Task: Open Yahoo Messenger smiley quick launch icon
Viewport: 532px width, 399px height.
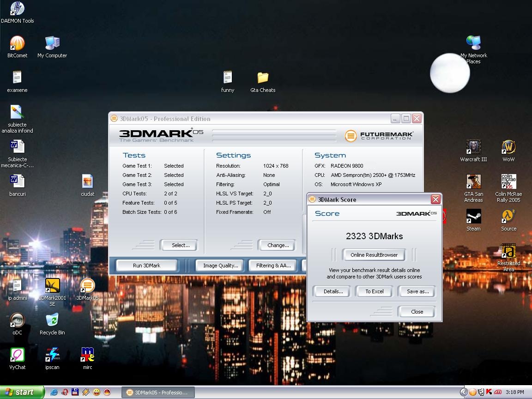Action: point(97,392)
